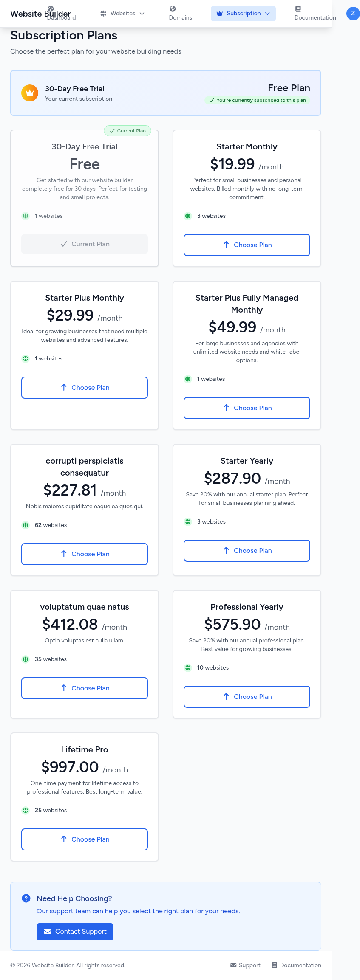This screenshot has height=980, width=360.
Task: Click the envelope icon next to Support
Action: (233, 965)
